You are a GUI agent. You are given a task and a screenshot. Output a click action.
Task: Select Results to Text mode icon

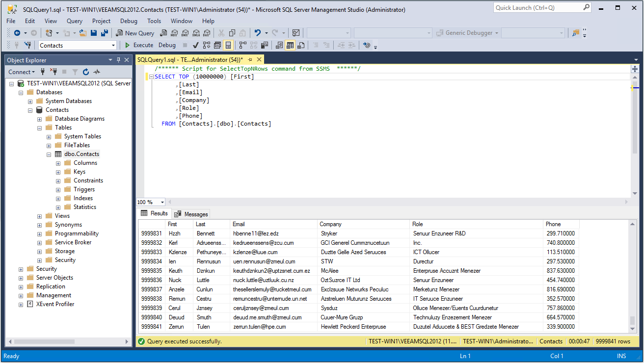(x=279, y=45)
